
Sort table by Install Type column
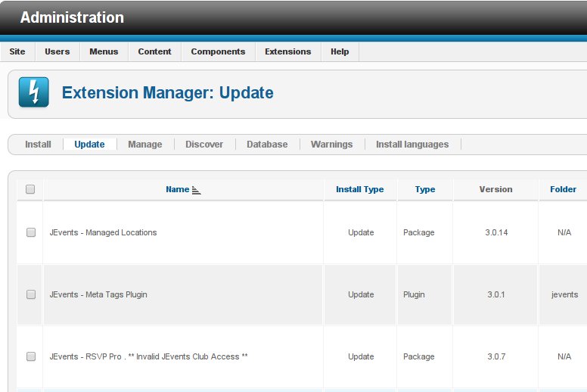click(x=360, y=189)
